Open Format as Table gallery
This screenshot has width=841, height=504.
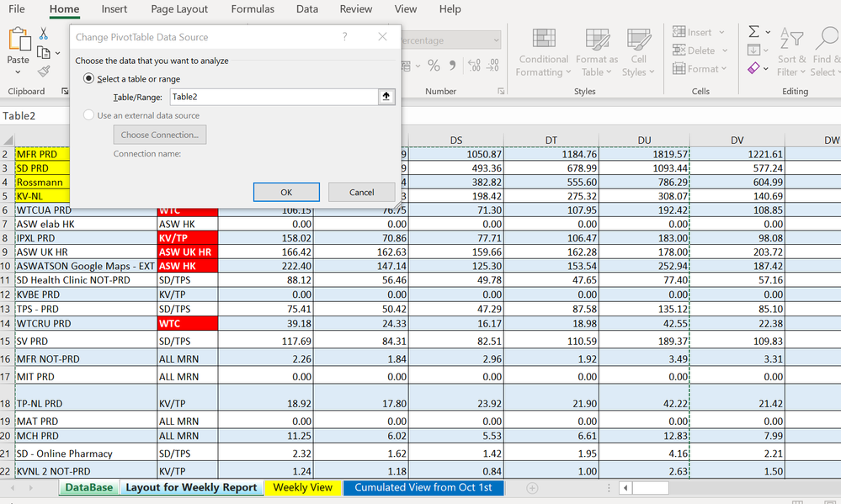(x=596, y=52)
